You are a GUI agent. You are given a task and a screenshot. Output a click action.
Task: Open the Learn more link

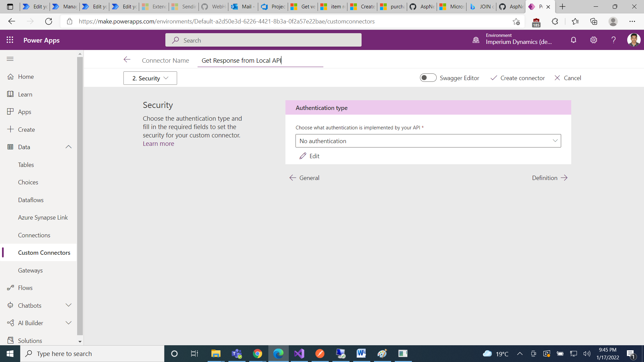pos(158,143)
